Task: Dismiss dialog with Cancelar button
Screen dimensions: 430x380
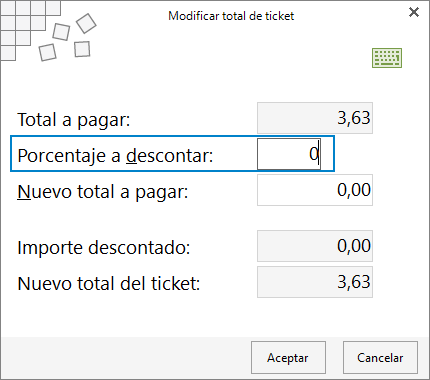Action: [x=380, y=357]
